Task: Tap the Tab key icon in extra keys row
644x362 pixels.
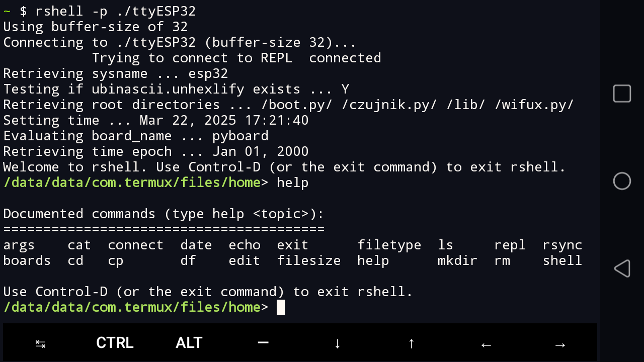Action: click(41, 344)
